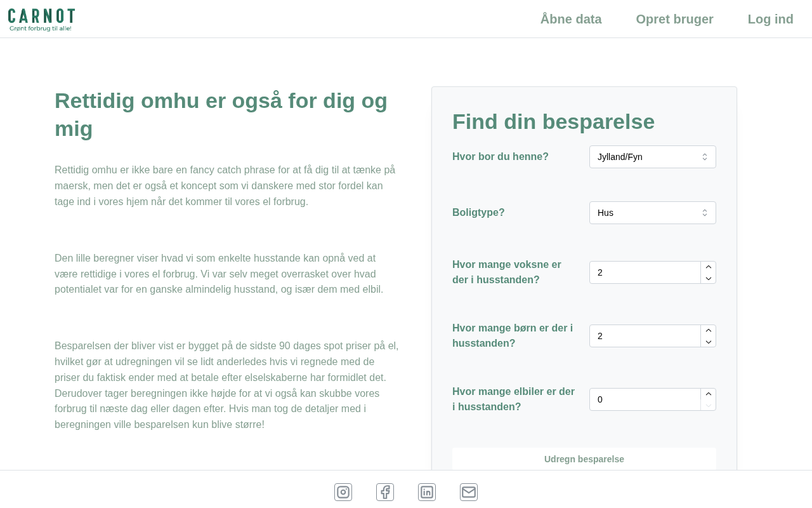Open the Åbne data menu item
812x508 pixels.
click(571, 19)
